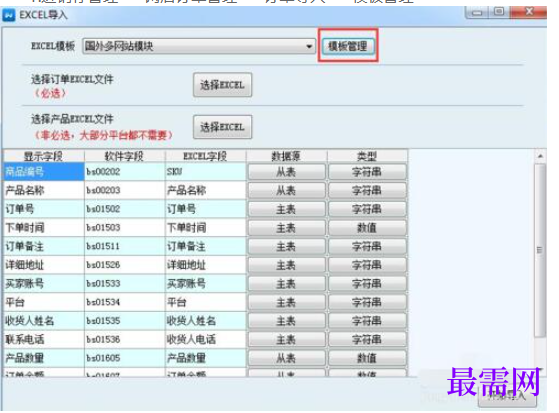Change 字符串 type for 联系电话 row
This screenshot has width=559, height=413.
coord(367,340)
